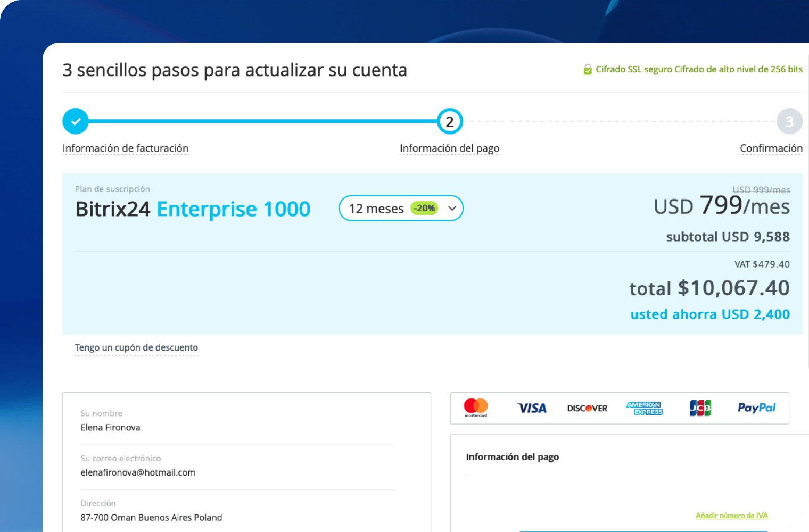Select the VISA card logo
Screen dimensions: 809x532
(532, 408)
